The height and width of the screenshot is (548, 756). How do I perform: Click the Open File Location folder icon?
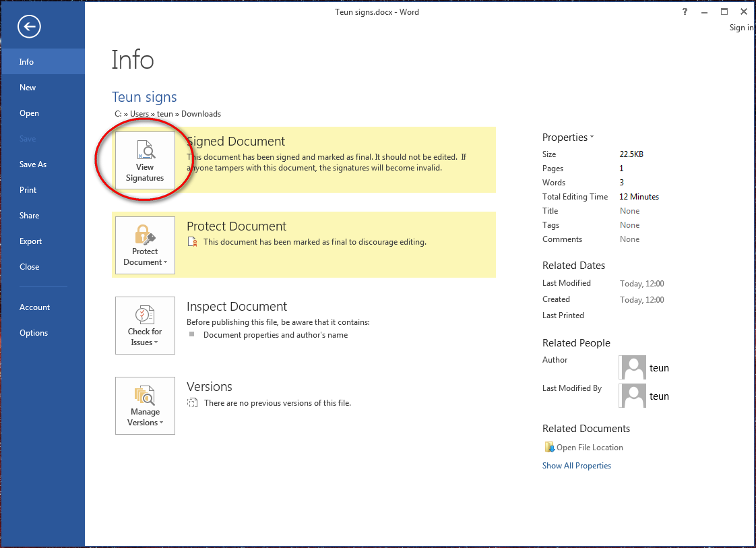click(x=549, y=448)
